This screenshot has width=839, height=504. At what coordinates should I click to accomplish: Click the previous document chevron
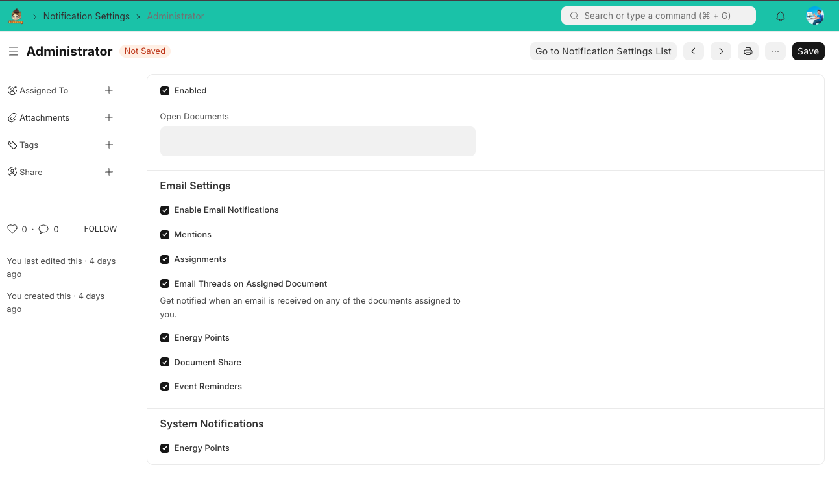tap(693, 51)
